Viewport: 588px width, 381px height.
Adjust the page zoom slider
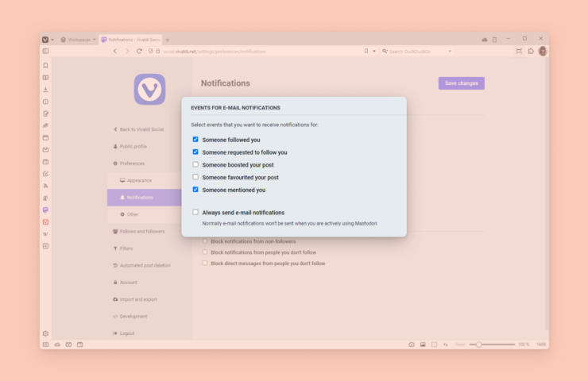[492, 344]
